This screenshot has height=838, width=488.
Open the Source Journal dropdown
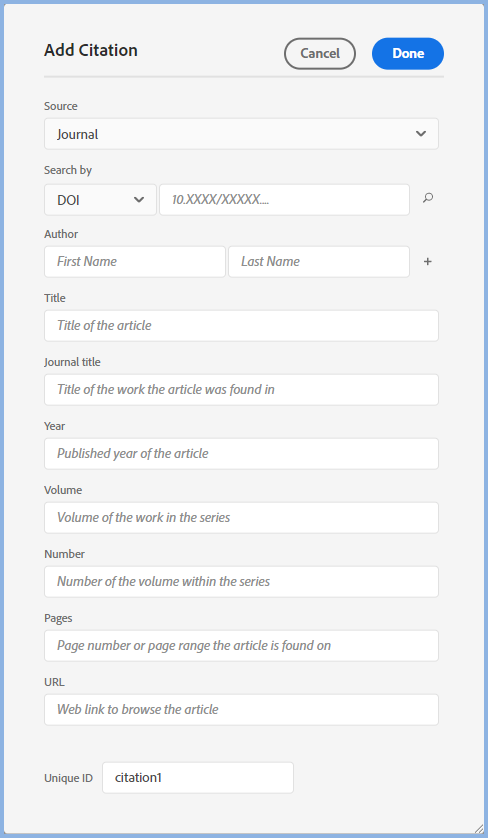(242, 134)
